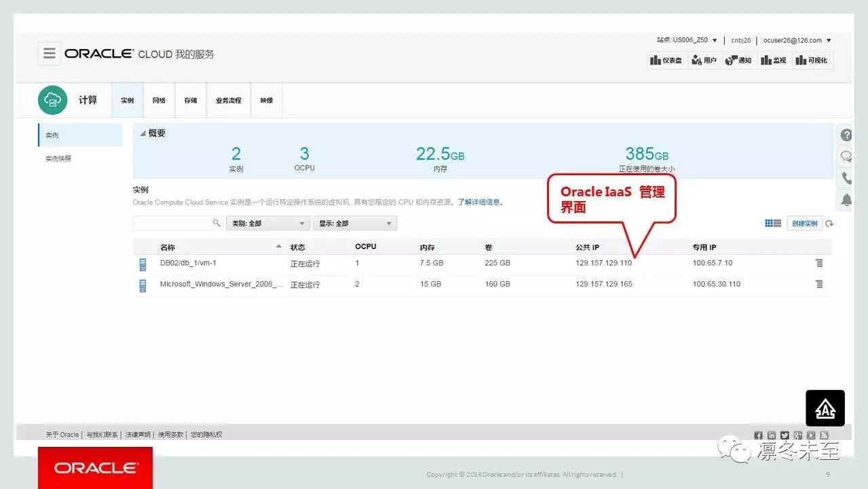Image resolution: width=868 pixels, height=489 pixels.
Task: Click the translate overlay icon
Action: [x=825, y=408]
